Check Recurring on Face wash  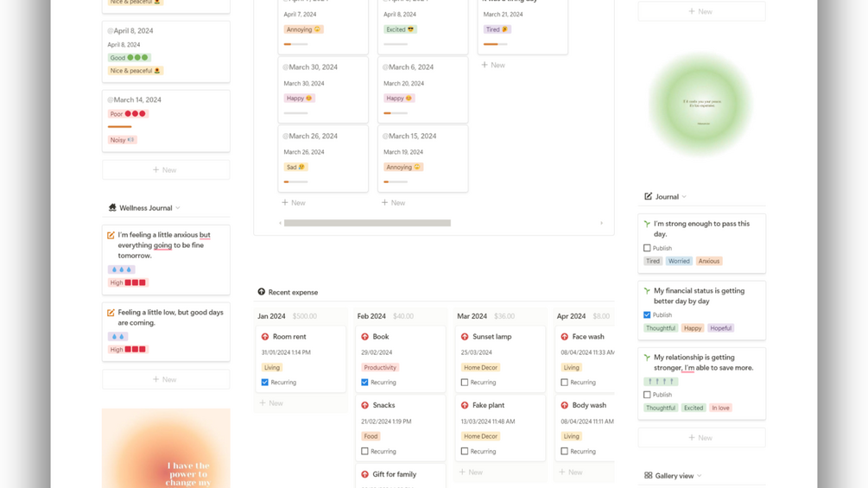click(564, 383)
